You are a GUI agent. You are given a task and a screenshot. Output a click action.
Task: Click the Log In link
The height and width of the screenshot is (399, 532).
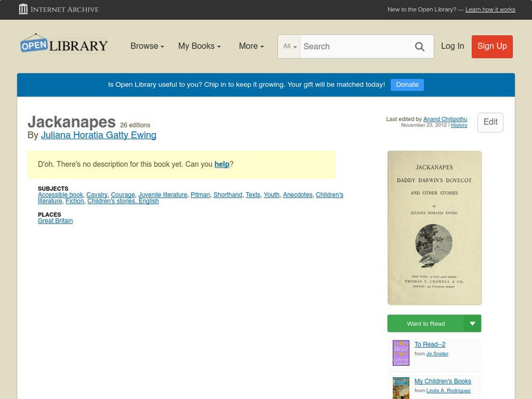(452, 47)
